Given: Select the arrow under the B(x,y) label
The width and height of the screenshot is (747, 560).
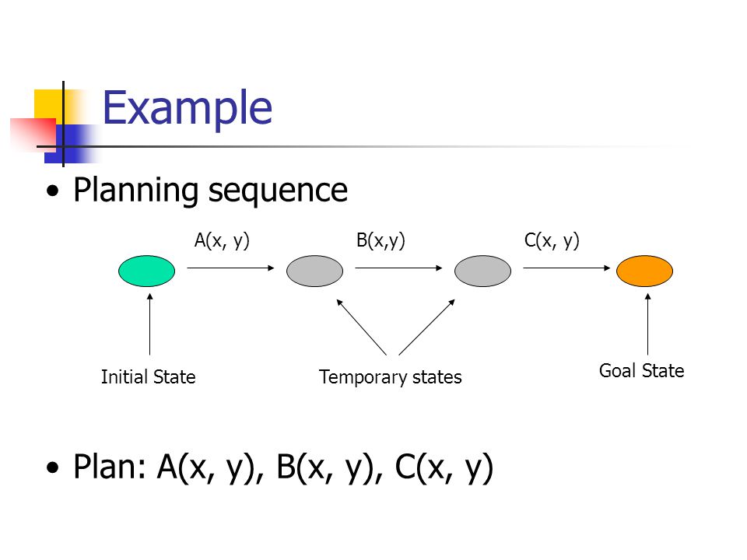Looking at the screenshot, I should tap(398, 268).
